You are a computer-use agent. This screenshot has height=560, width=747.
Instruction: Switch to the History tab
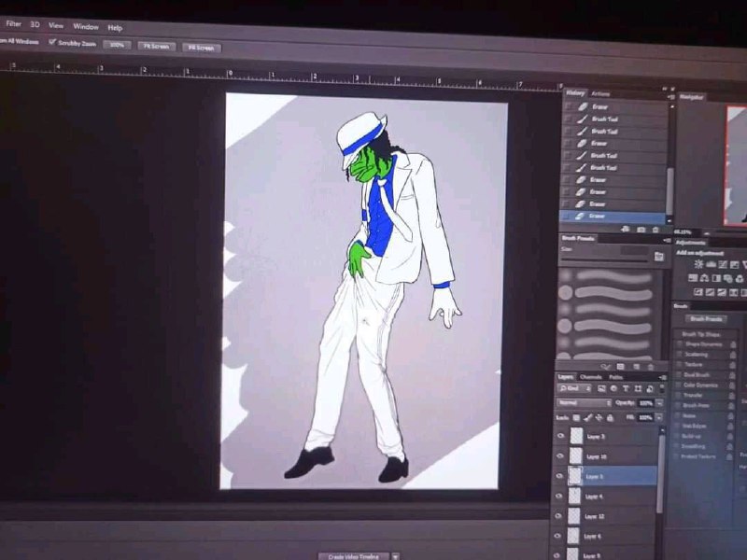pos(575,93)
